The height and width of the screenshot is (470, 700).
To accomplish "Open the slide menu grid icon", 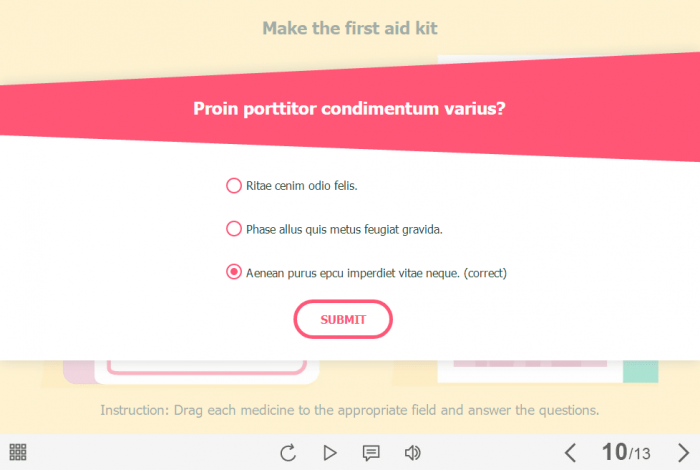I will pyautogui.click(x=18, y=452).
